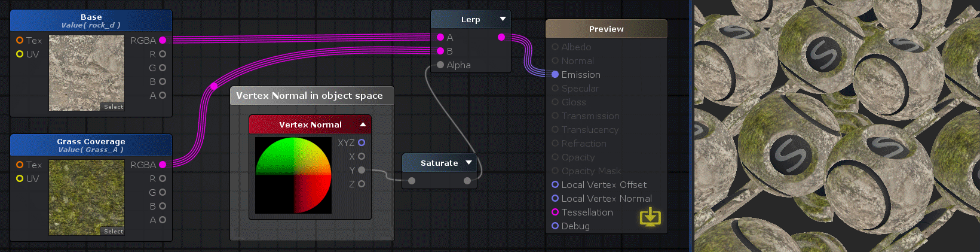Click the wire reroute dot on Grass connection
Screen dimensions: 980x252
click(214, 87)
